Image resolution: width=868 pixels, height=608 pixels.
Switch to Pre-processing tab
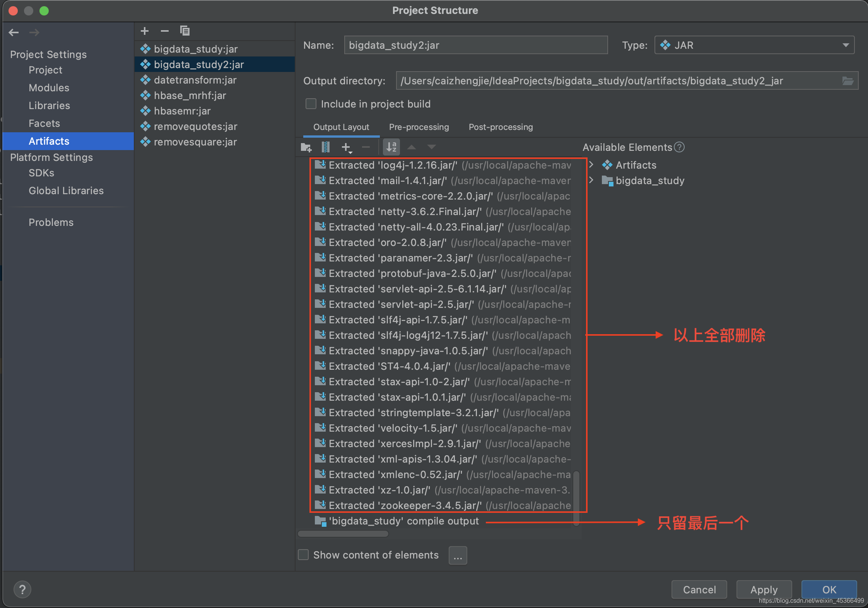tap(419, 127)
